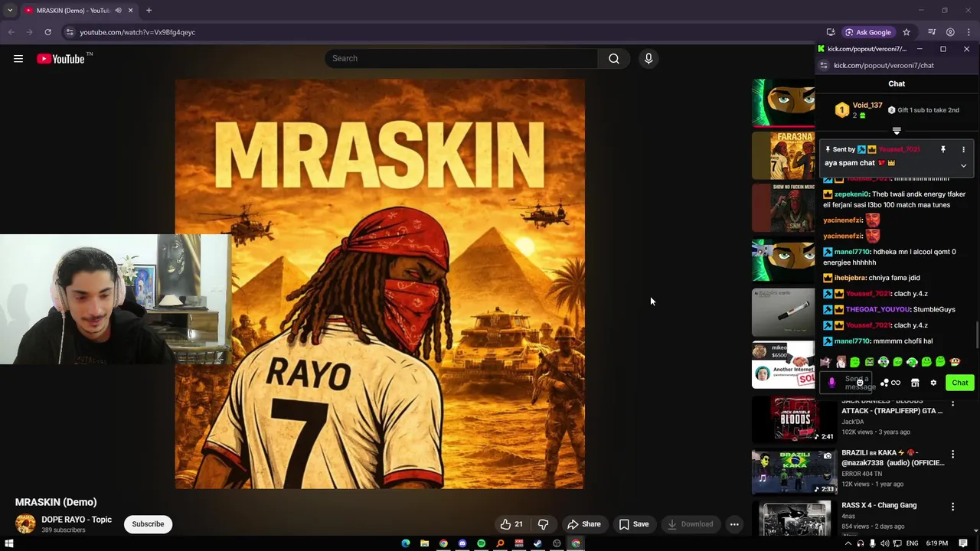Open the DOPE RAYO channel avatar
This screenshot has width=980, height=551.
pyautogui.click(x=25, y=524)
